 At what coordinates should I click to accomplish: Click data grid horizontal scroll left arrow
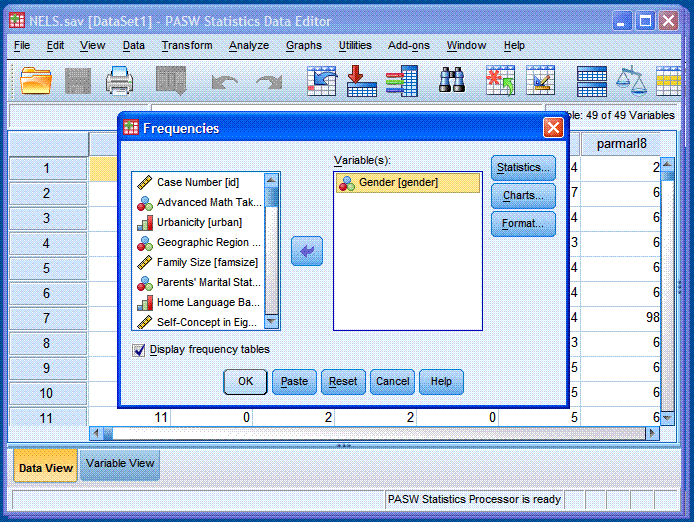[x=96, y=433]
